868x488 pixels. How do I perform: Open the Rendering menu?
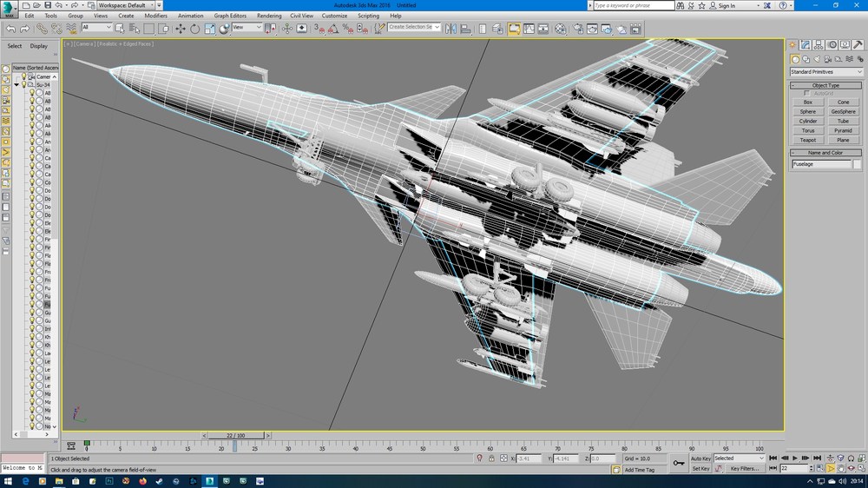pyautogui.click(x=269, y=16)
